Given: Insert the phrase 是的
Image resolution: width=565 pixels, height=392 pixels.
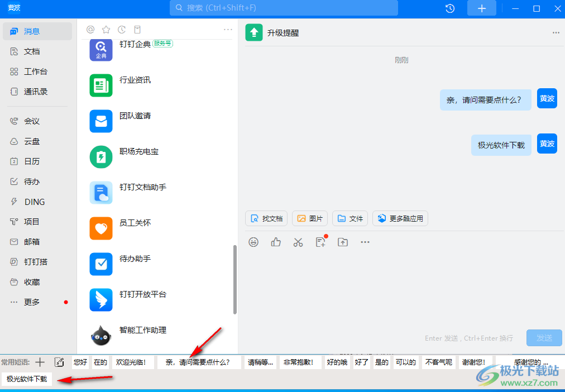Looking at the screenshot, I should point(381,362).
